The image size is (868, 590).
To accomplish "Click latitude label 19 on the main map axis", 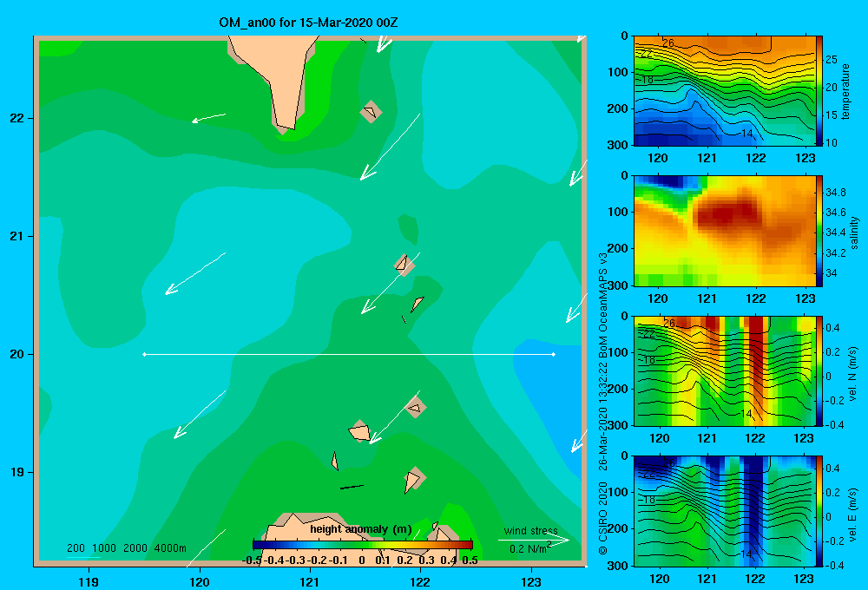I will pyautogui.click(x=17, y=472).
